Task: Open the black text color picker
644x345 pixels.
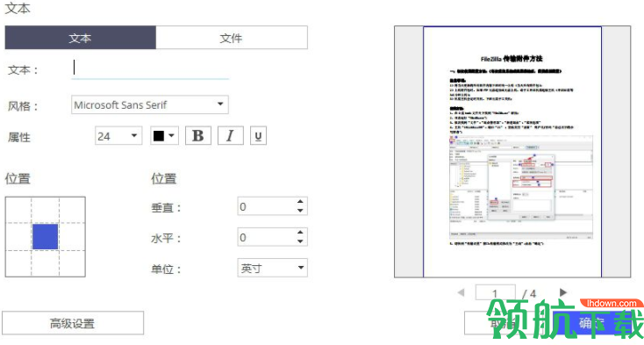Action: (164, 136)
